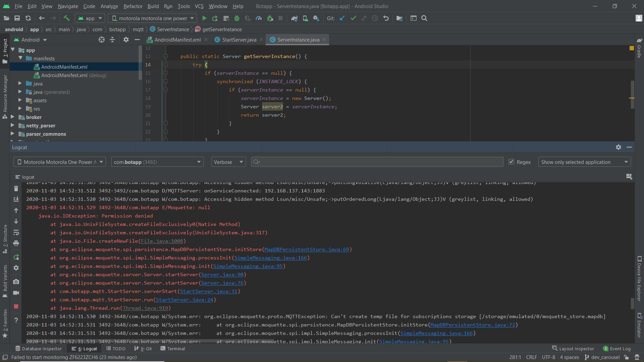The width and height of the screenshot is (644, 362).
Task: Switch to the StartServer.java tab
Action: click(239, 40)
